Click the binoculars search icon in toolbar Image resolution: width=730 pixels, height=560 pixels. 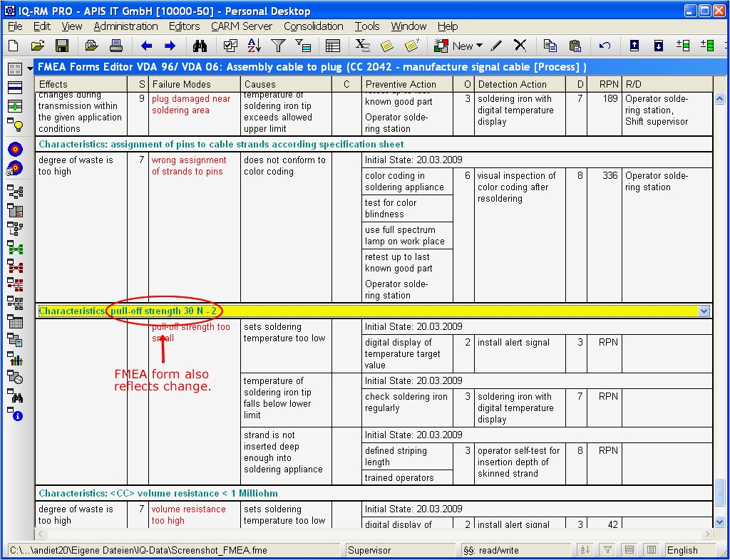[200, 46]
